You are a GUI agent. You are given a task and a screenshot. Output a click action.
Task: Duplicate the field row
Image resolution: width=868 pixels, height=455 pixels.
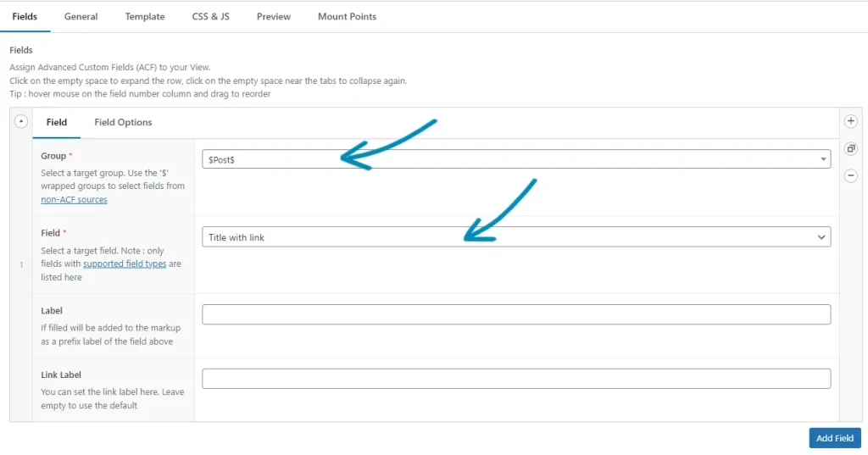[851, 148]
